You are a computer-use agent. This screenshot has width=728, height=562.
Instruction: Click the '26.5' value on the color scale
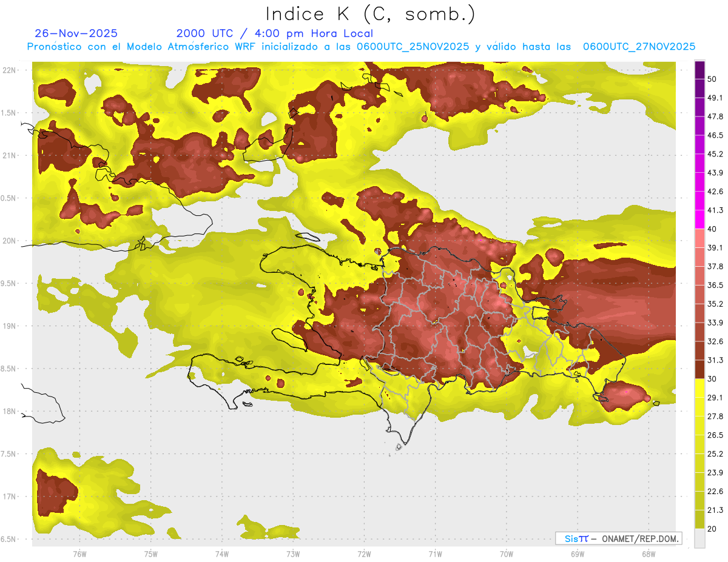[715, 435]
